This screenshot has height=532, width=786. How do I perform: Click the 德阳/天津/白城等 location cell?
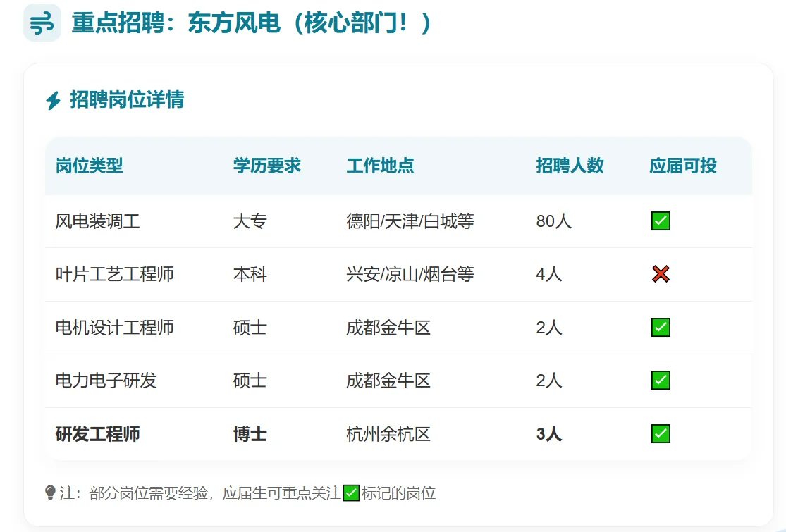pyautogui.click(x=410, y=221)
